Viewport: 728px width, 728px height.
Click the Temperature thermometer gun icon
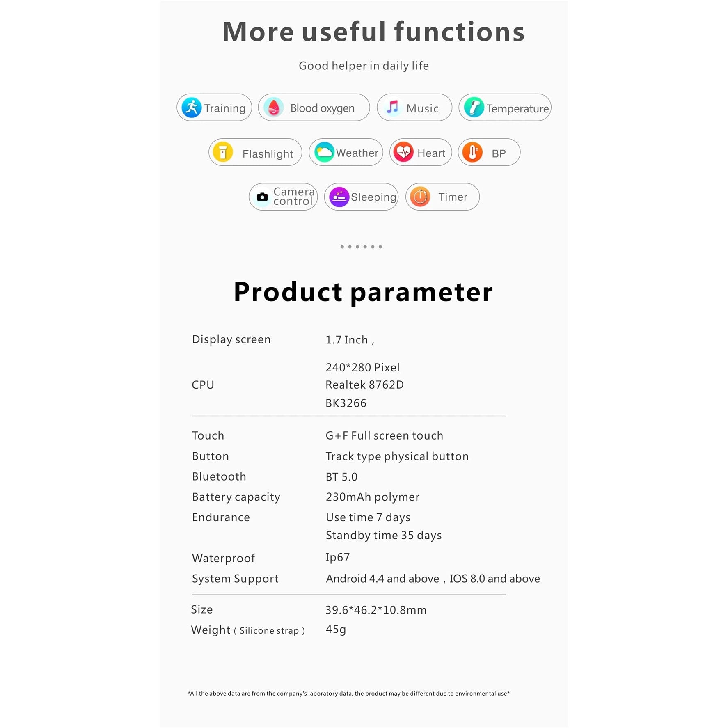(474, 108)
